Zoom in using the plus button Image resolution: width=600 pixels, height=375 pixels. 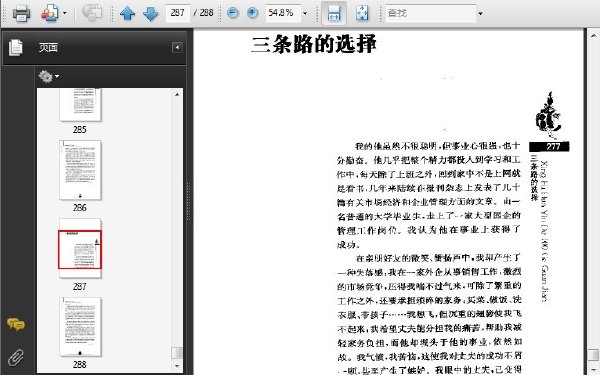(x=252, y=13)
